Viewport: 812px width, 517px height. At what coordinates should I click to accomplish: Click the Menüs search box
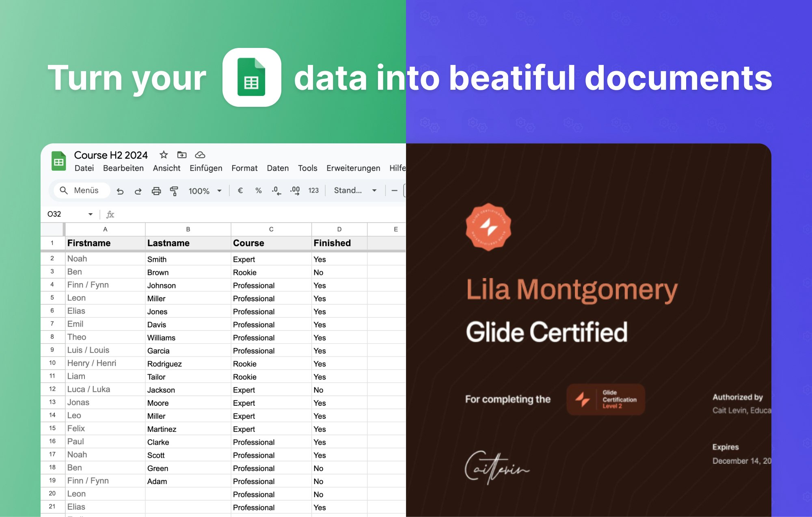[x=82, y=190]
